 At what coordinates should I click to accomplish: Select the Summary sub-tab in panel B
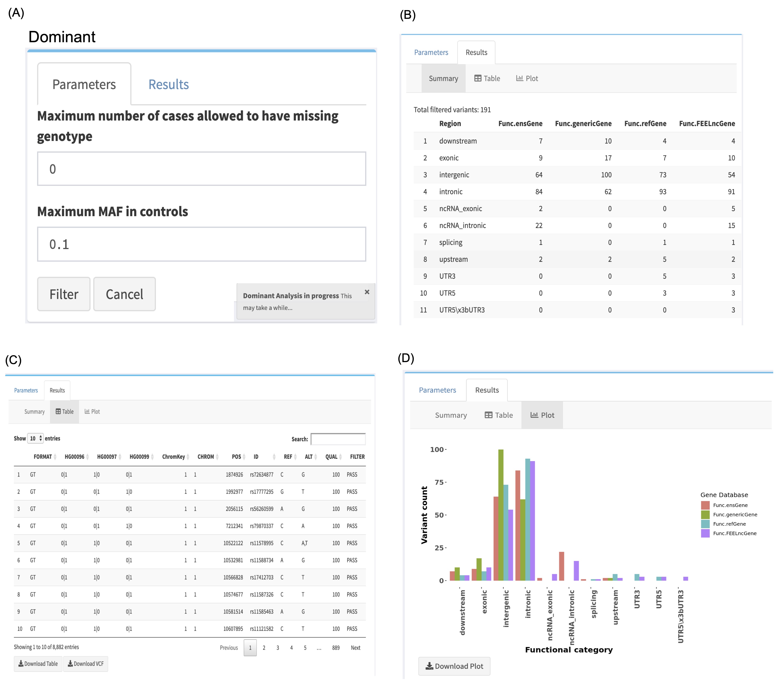443,78
